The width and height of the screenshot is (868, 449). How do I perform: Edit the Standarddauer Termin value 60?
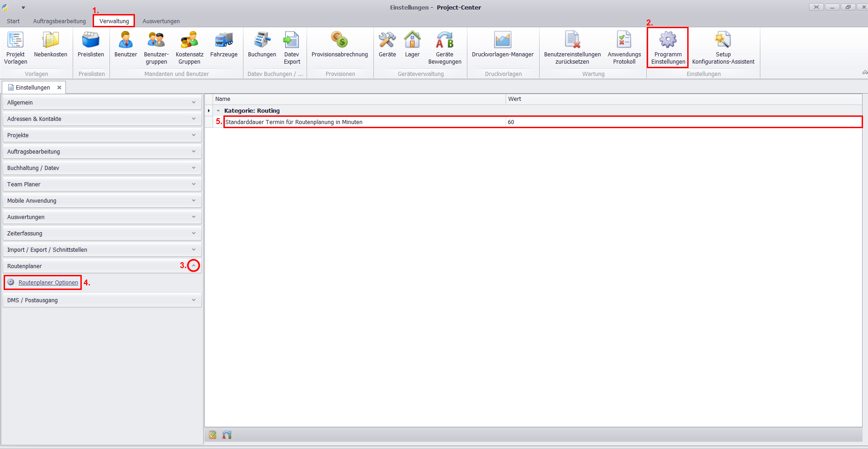coord(681,122)
